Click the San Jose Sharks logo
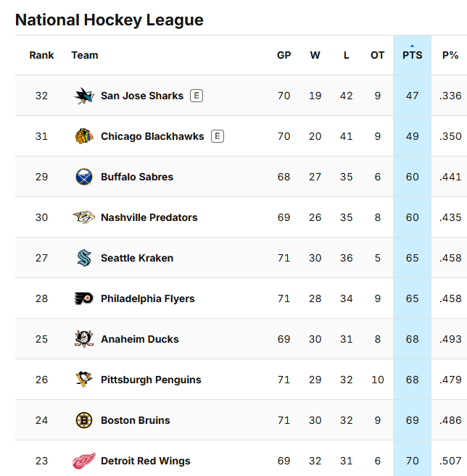This screenshot has height=476, width=467. [84, 96]
